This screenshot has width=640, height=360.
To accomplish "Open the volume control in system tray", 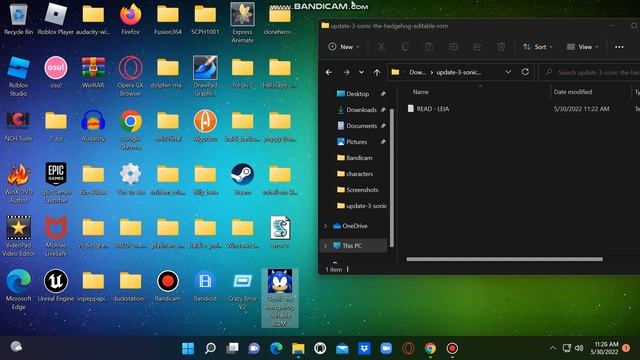I will click(x=579, y=348).
